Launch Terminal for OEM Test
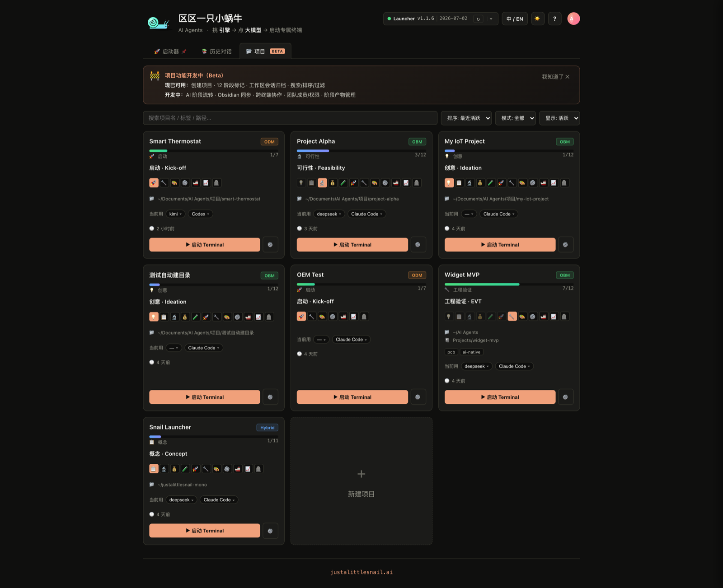Viewport: 723px width, 588px height. [x=352, y=397]
